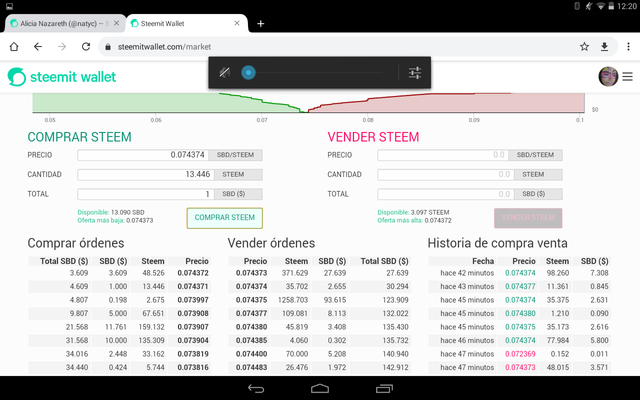Go to the browser home page icon
The width and height of the screenshot is (640, 400).
[14, 47]
